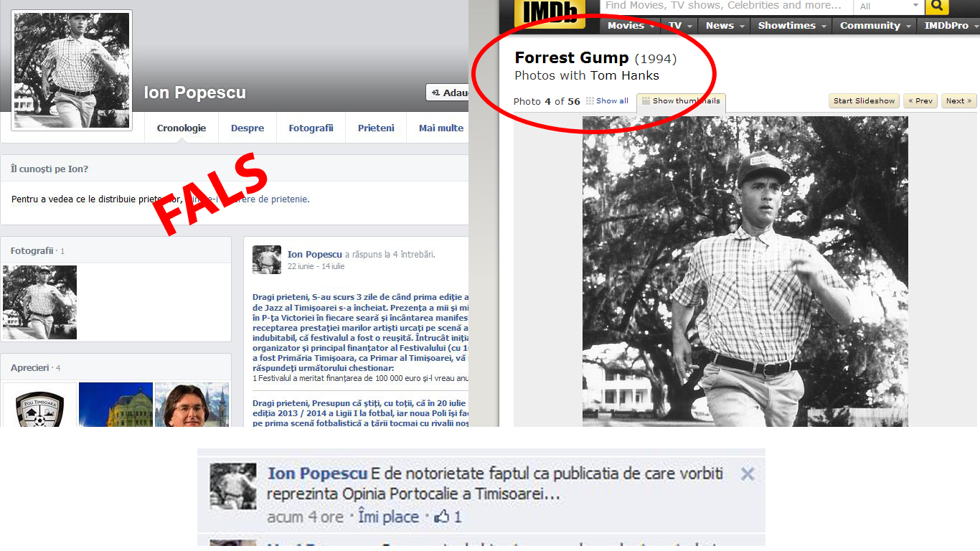Open the illuminated building liked page thumbnail
The height and width of the screenshot is (551, 980).
tap(116, 405)
